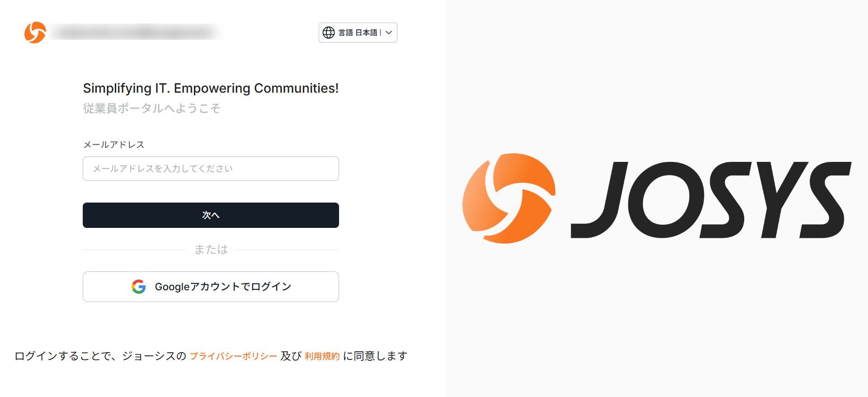The width and height of the screenshot is (868, 397).
Task: Click the Googleアカウントでログイン button text
Action: coord(223,287)
